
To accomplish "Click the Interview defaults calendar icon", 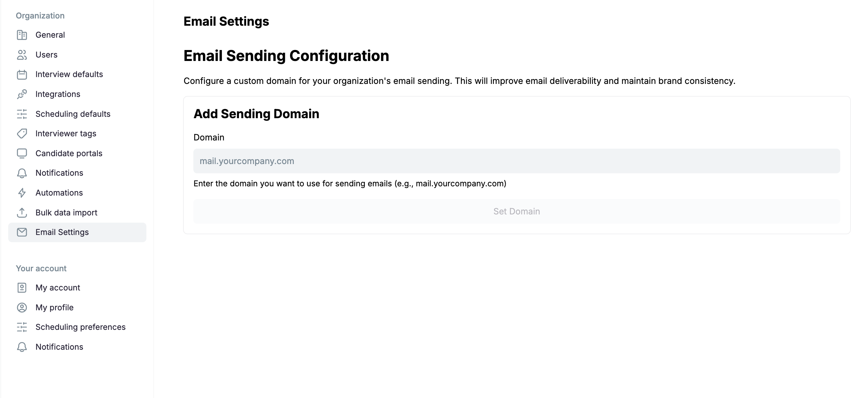I will [x=22, y=74].
